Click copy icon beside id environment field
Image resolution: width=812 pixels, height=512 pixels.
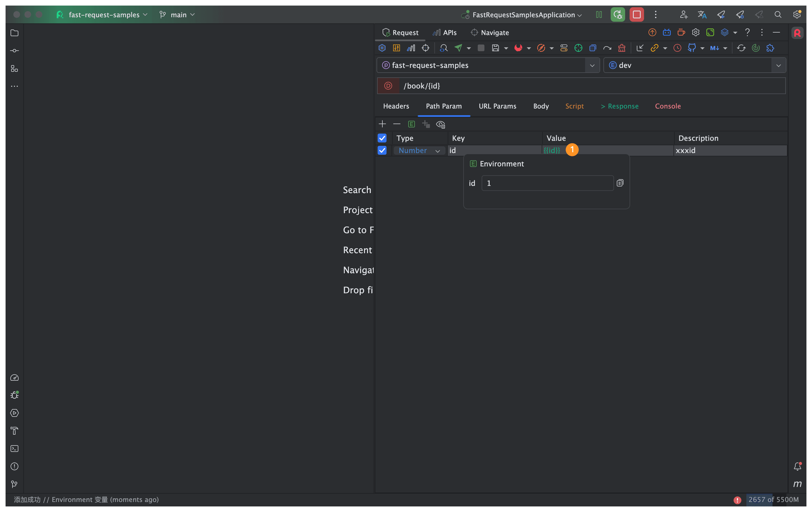pyautogui.click(x=620, y=183)
